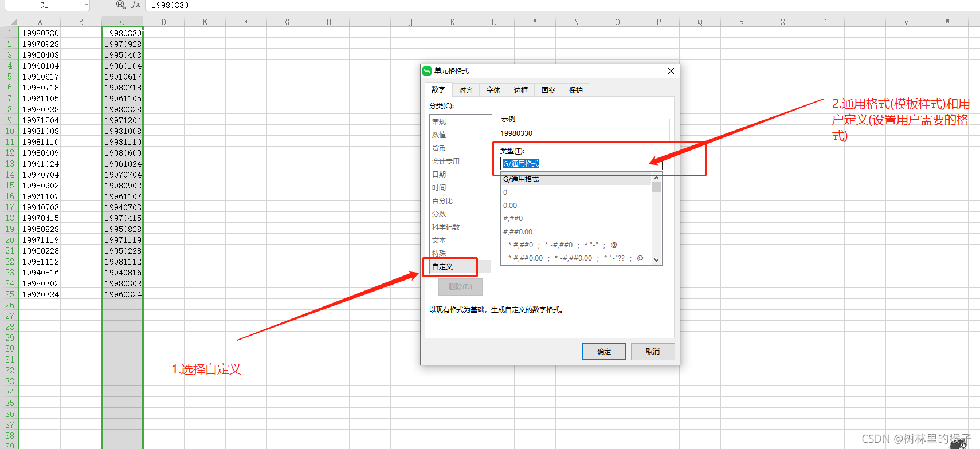Choose format 0.00 in the type list
The height and width of the screenshot is (449, 980).
[577, 206]
